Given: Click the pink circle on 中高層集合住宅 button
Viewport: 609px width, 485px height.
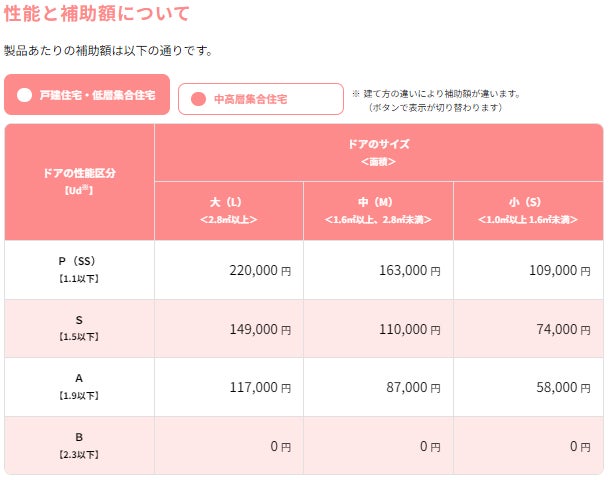Looking at the screenshot, I should (x=198, y=99).
